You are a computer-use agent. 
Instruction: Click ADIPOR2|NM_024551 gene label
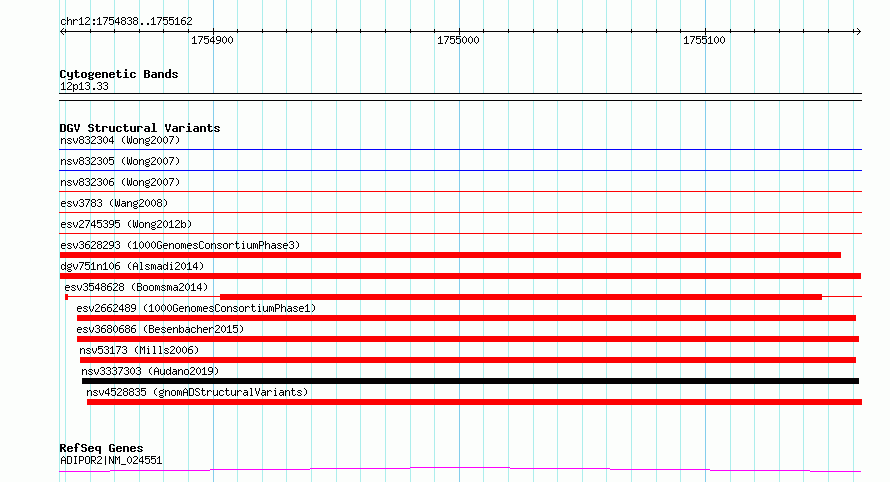[x=111, y=460]
